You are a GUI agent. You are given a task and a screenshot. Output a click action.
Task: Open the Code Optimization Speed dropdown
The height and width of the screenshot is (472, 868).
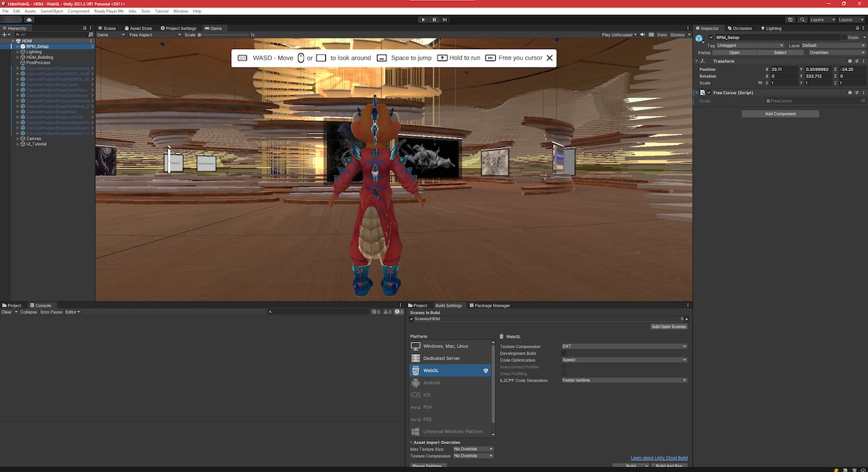tap(624, 360)
